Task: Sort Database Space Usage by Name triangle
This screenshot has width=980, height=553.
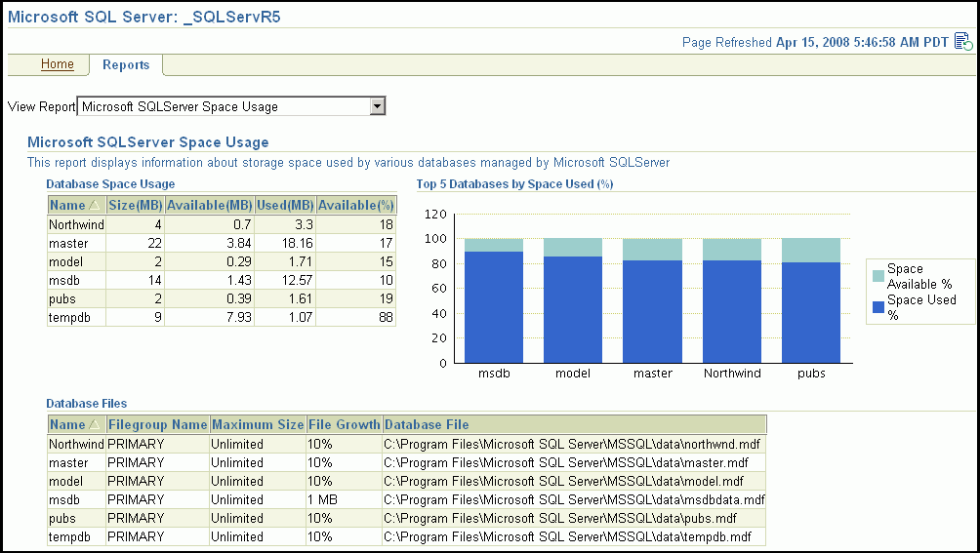Action: click(94, 205)
